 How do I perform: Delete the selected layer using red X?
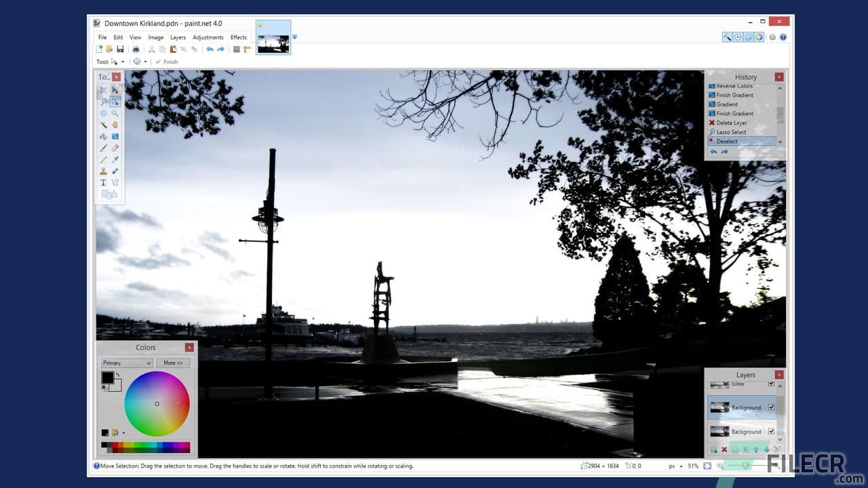(724, 449)
